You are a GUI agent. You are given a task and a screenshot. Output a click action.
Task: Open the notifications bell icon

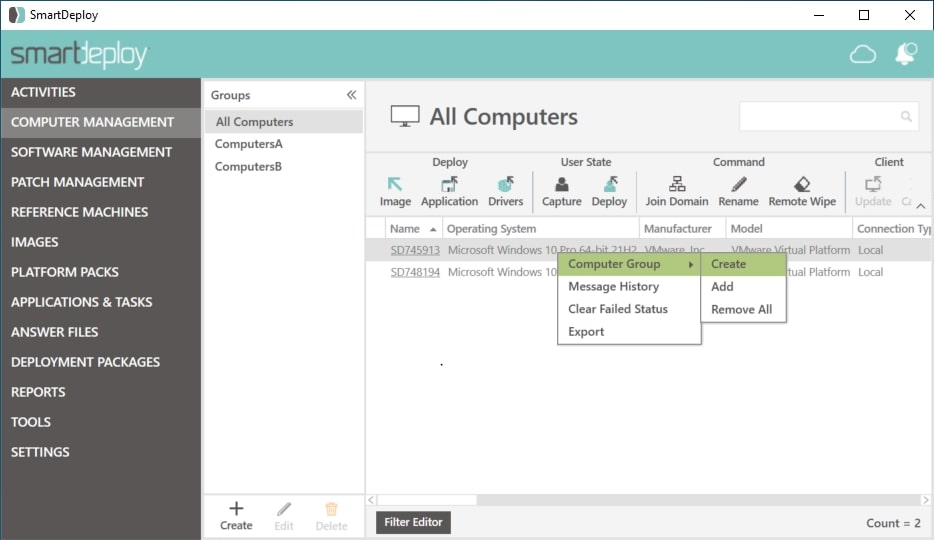click(905, 55)
